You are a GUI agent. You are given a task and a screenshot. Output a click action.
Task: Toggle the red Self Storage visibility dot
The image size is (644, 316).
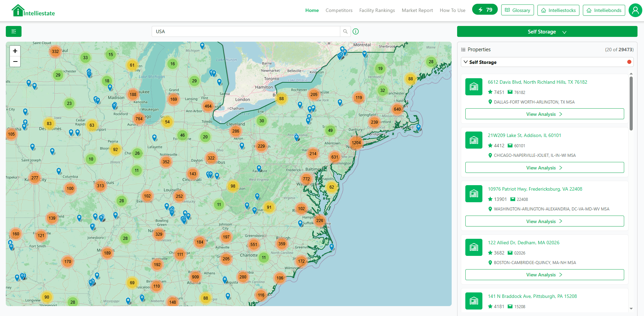[629, 62]
